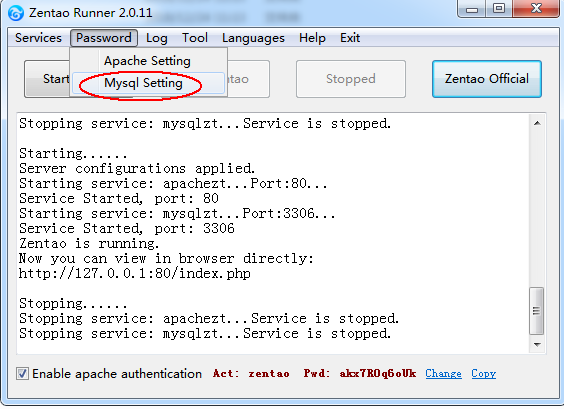Click the Change password link
This screenshot has width=564, height=409.
pyautogui.click(x=444, y=374)
